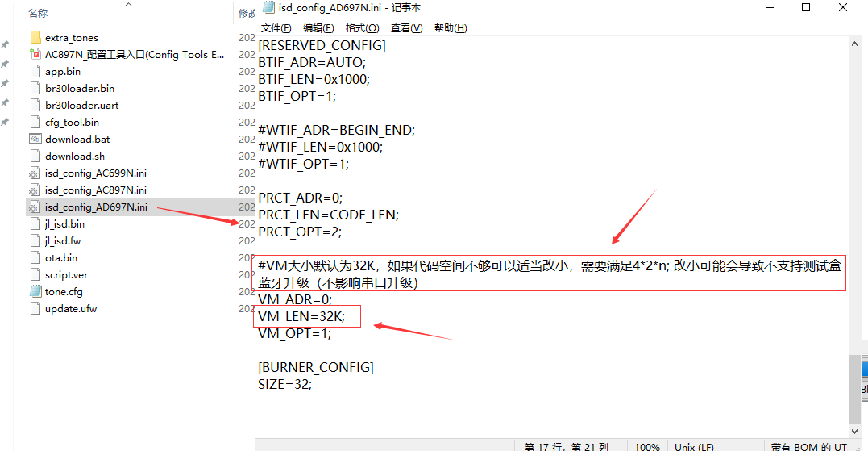Viewport: 868px width, 451px height.
Task: Select the file name download.bat
Action: point(77,139)
